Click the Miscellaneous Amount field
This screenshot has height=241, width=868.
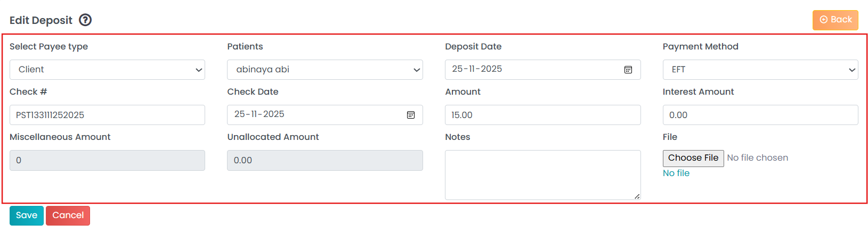107,160
